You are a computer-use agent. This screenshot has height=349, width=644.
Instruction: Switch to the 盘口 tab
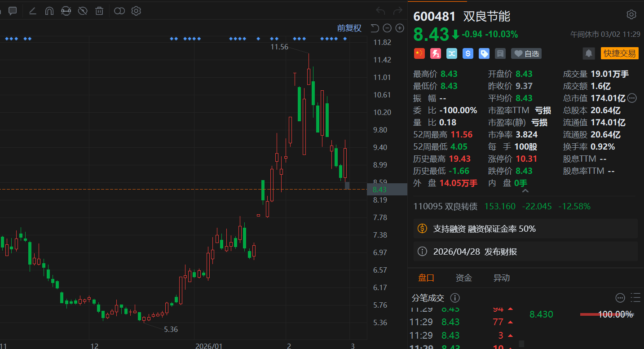tap(426, 278)
